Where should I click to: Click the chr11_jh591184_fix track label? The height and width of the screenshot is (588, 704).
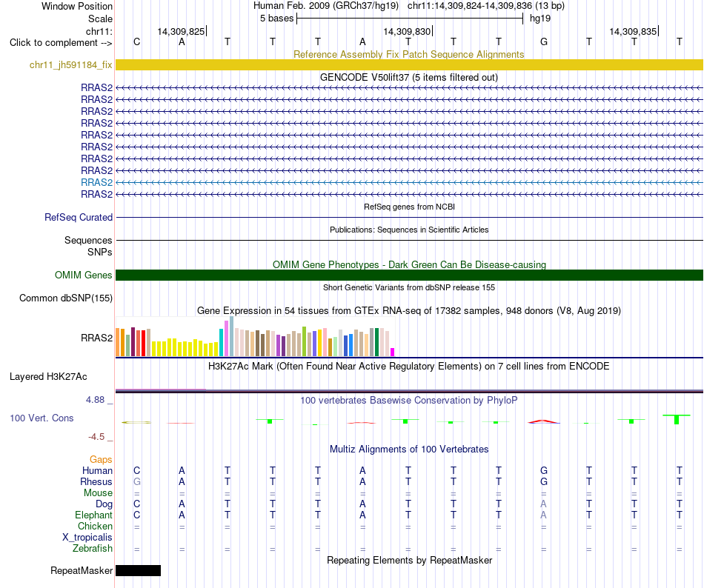70,64
